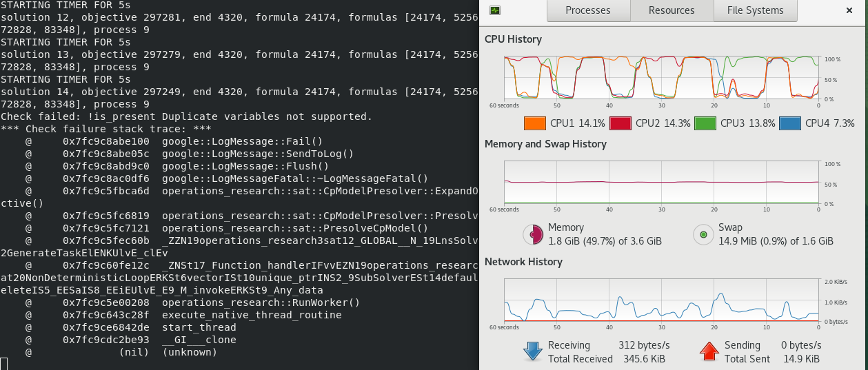Click the Memory and Swap History graph
This screenshot has height=370, width=868.
coord(661,183)
